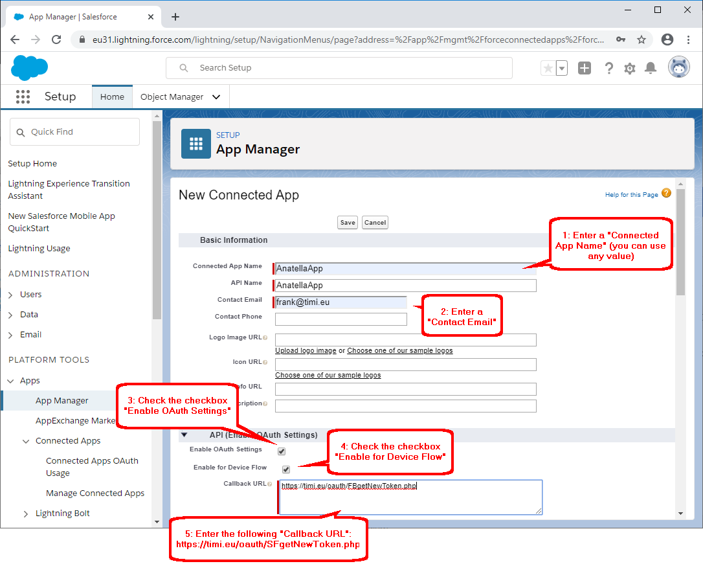Open a new browser tab
The image size is (703, 588).
175,17
